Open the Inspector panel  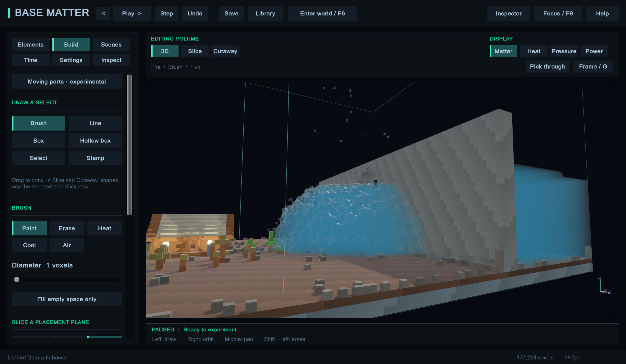508,13
